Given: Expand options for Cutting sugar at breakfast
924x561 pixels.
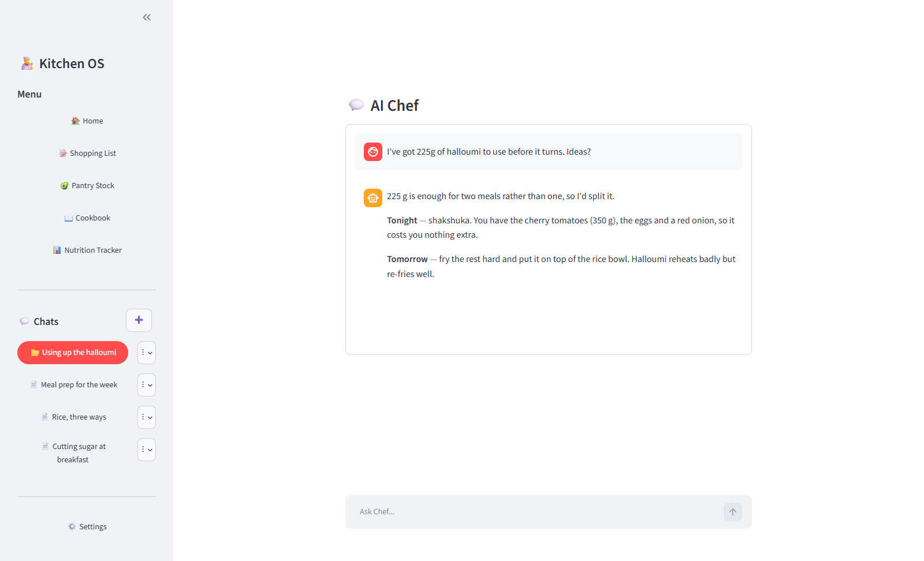Looking at the screenshot, I should pos(147,450).
